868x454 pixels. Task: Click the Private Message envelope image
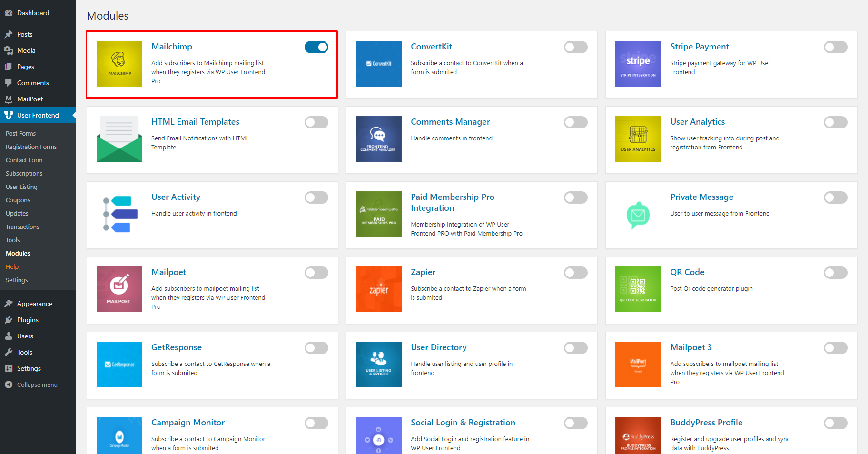pos(638,214)
